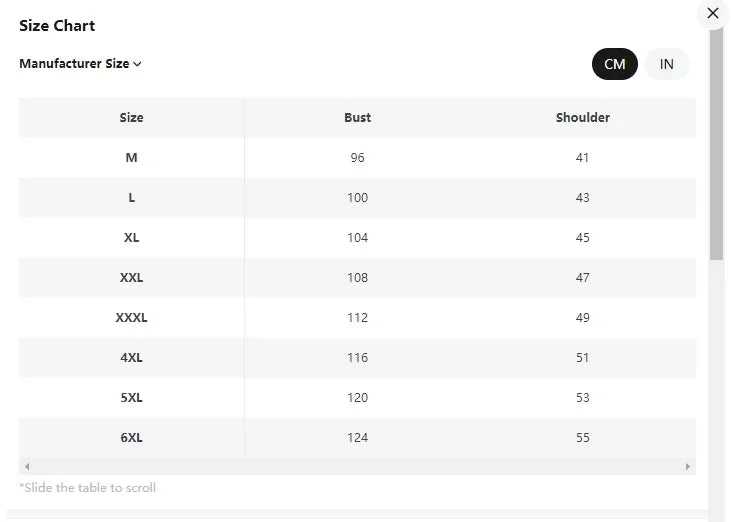Click the Bust column header

click(x=357, y=118)
